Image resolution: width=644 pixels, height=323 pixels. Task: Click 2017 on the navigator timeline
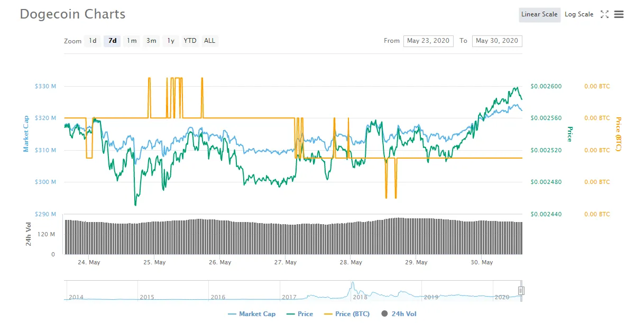point(289,297)
